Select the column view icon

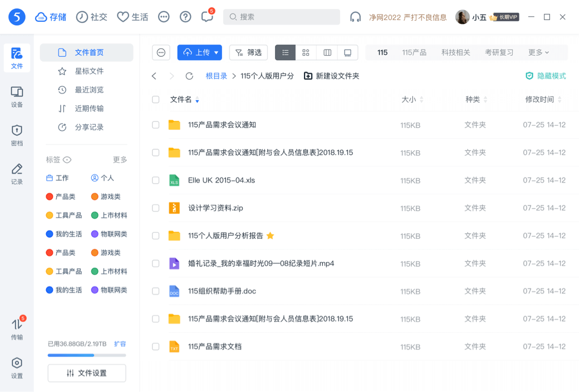pos(327,52)
